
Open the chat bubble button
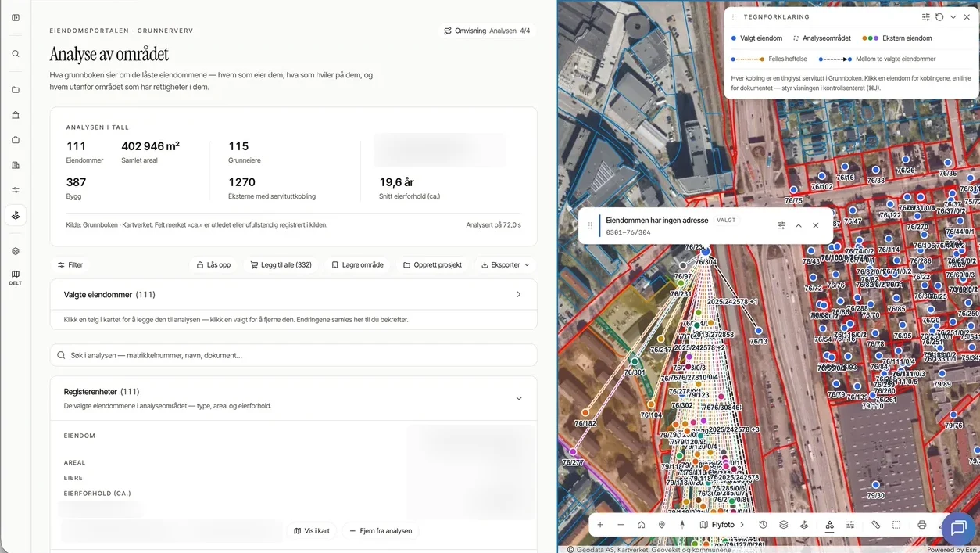coord(958,529)
